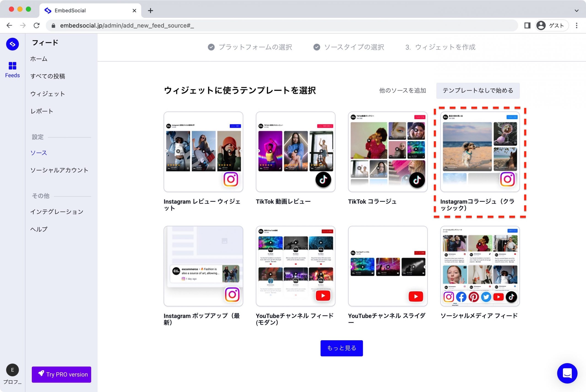Close the EmbedSocial tab
Image resolution: width=586 pixels, height=392 pixels.
(x=134, y=11)
